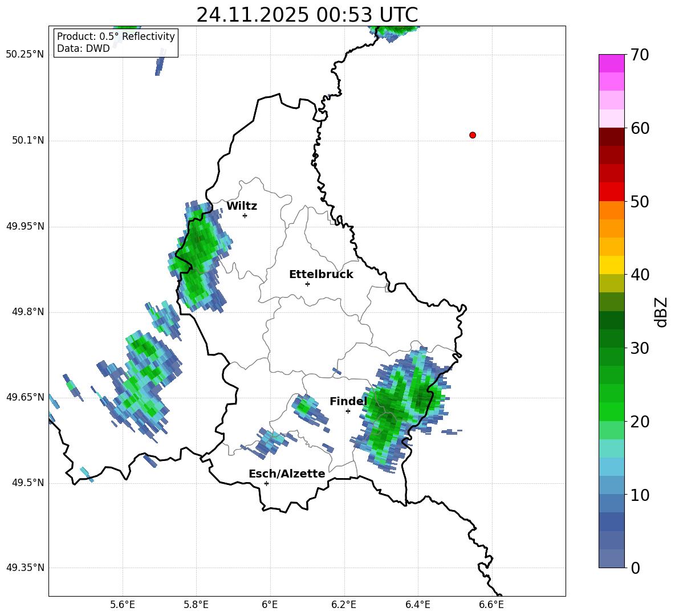Click the 5.8°E longitude label
Viewport: 675px width, 616px height.
click(x=196, y=605)
